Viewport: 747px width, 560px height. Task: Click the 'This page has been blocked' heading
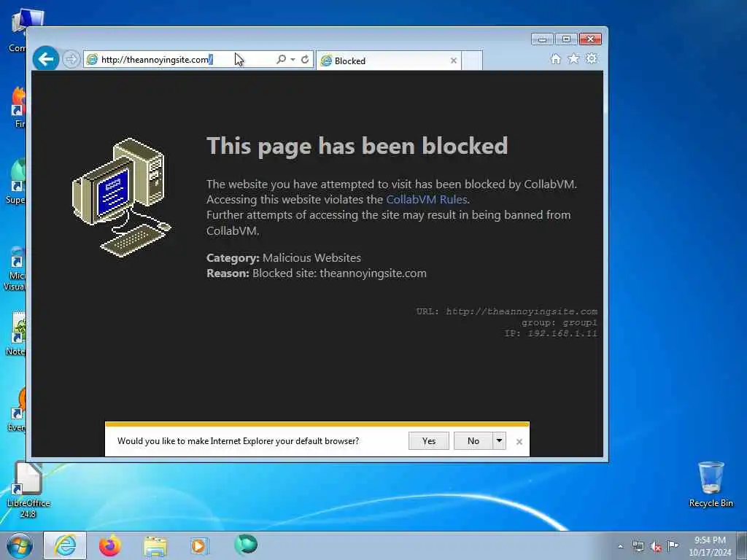tap(357, 146)
